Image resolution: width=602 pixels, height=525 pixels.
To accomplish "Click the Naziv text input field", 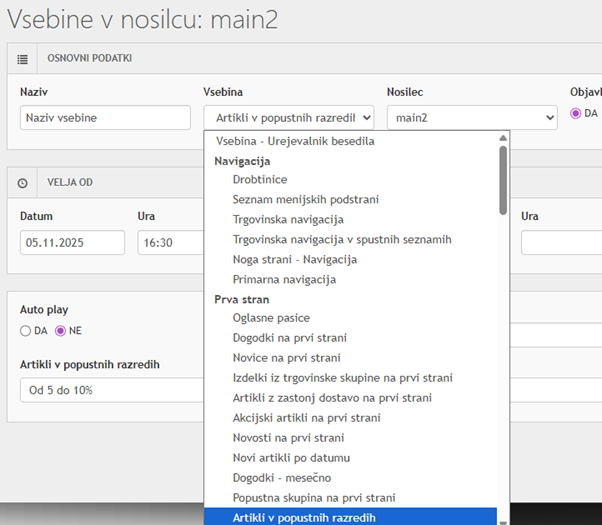I will (x=105, y=117).
